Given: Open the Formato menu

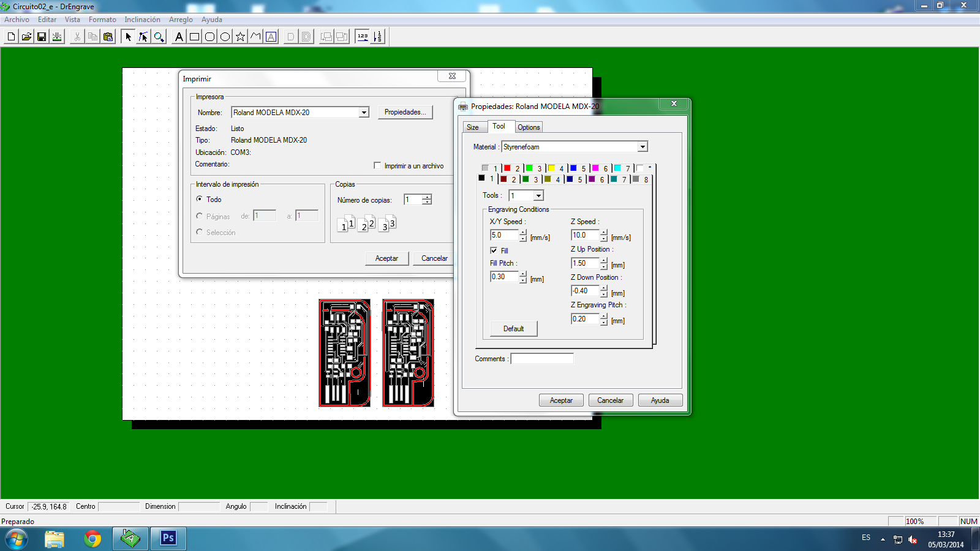Looking at the screenshot, I should coord(102,20).
